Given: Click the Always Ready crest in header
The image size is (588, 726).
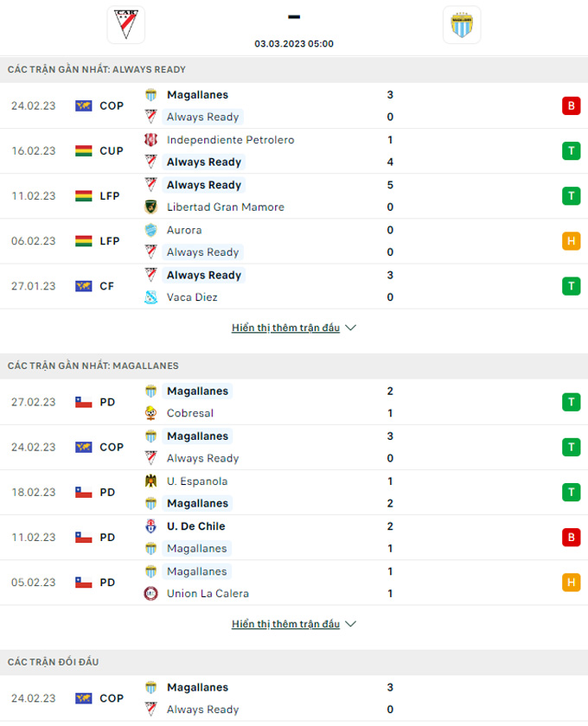Looking at the screenshot, I should point(126,24).
